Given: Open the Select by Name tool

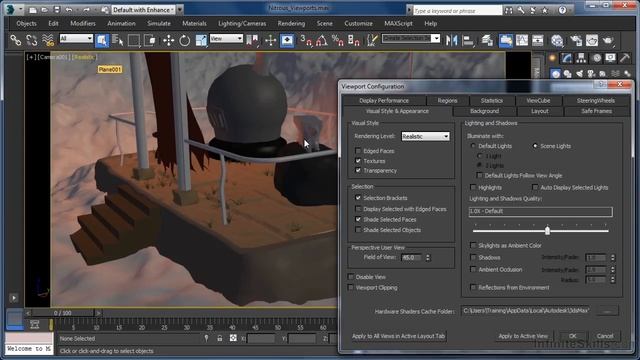Looking at the screenshot, I should point(118,40).
